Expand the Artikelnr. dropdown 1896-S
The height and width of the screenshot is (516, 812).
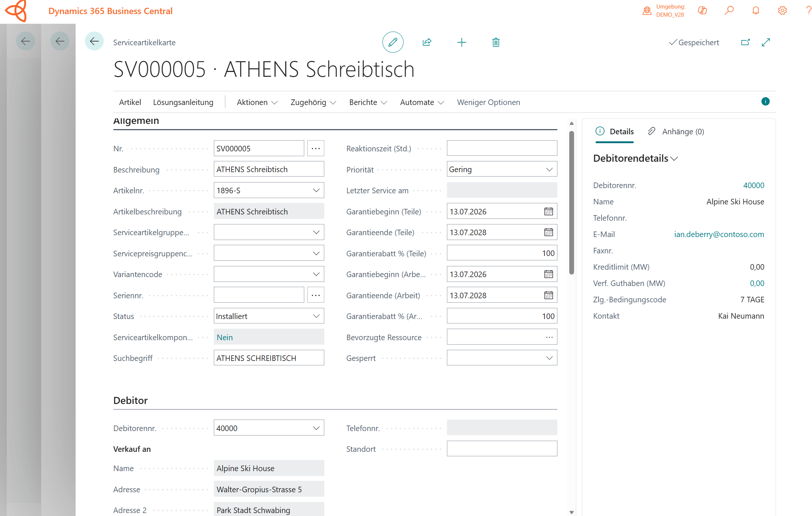pyautogui.click(x=316, y=190)
